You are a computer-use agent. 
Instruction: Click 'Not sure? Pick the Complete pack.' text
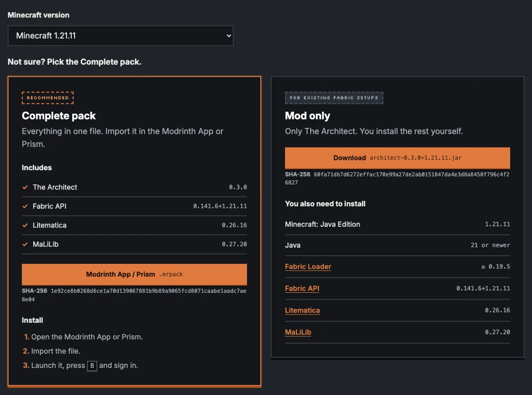click(74, 62)
